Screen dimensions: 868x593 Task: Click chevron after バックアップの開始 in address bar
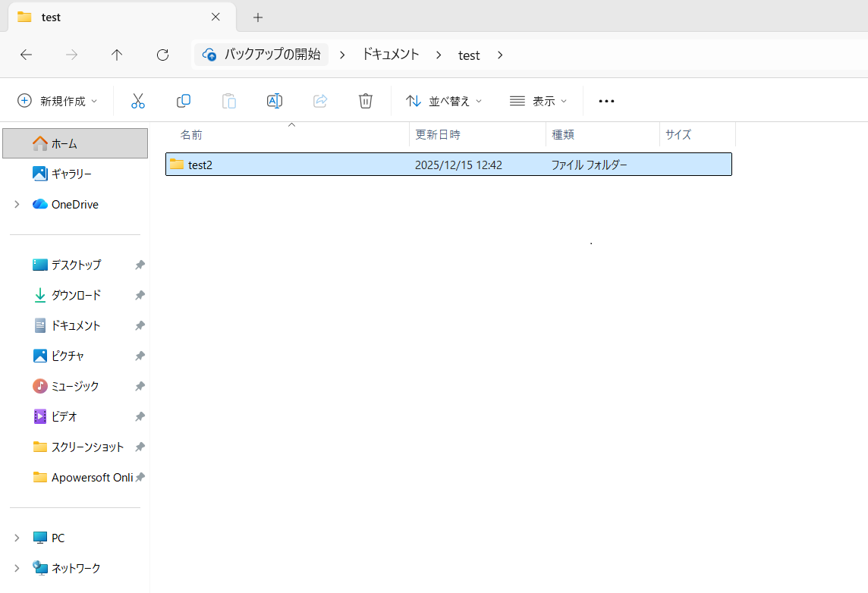[x=343, y=55]
